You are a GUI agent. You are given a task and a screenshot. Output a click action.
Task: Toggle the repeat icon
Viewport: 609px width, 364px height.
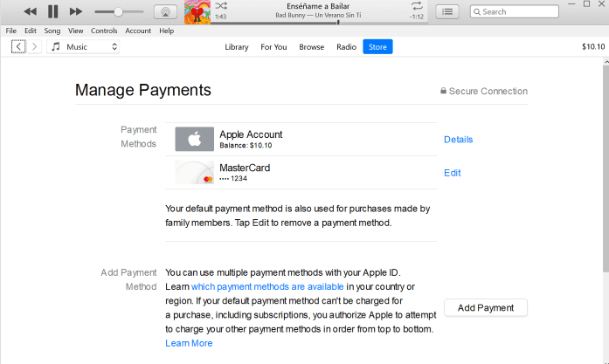(417, 6)
